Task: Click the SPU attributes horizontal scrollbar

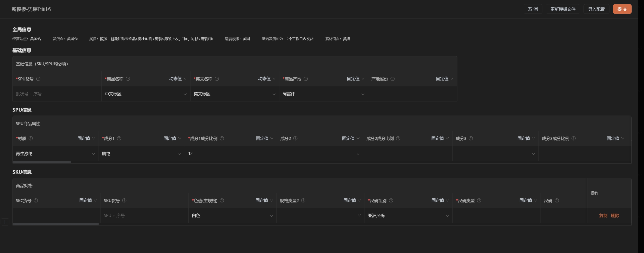Action: [x=42, y=162]
